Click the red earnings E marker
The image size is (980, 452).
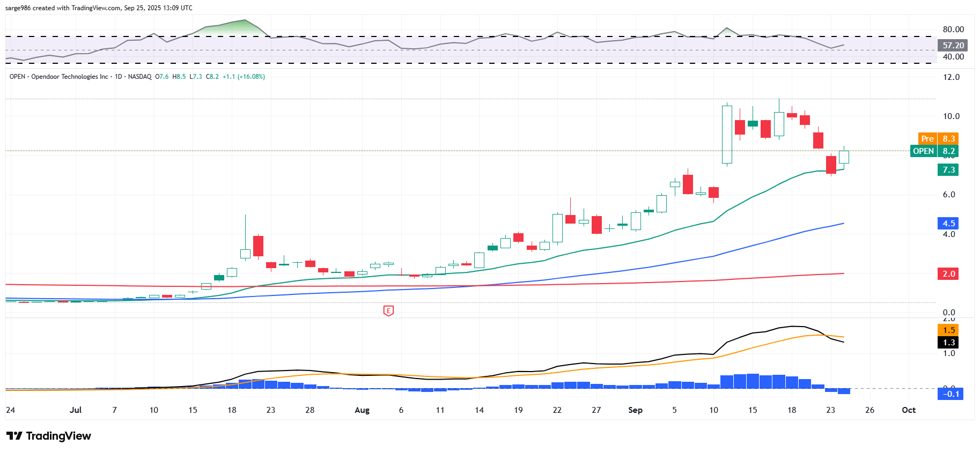coord(388,310)
